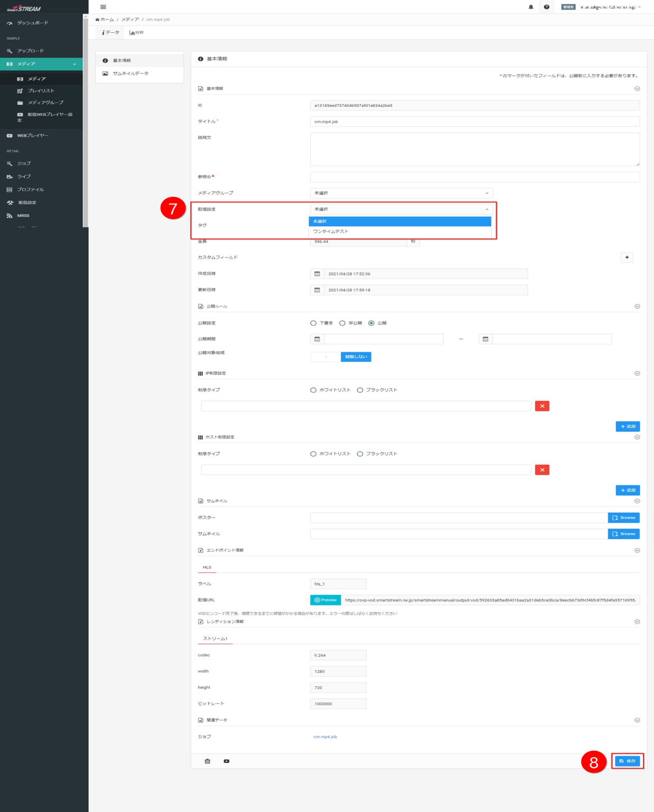Open the メディアグループ dropdown
Image resolution: width=654 pixels, height=812 pixels.
[401, 193]
